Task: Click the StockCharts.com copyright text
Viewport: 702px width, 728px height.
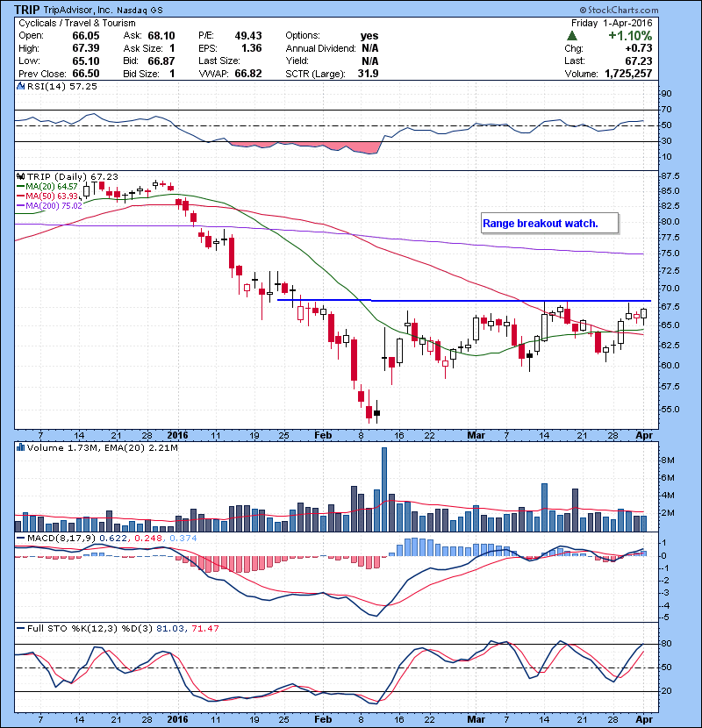Action: click(619, 10)
